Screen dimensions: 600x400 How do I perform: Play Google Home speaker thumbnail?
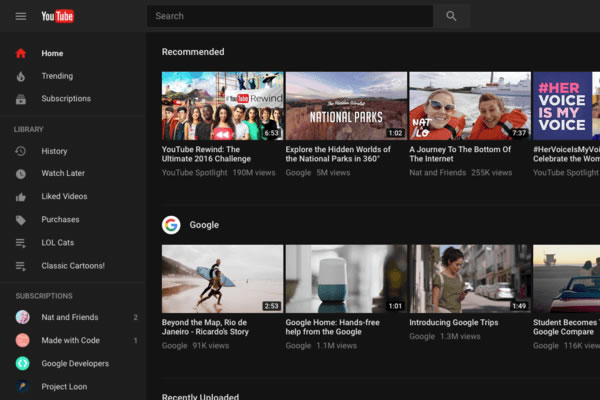coord(346,279)
